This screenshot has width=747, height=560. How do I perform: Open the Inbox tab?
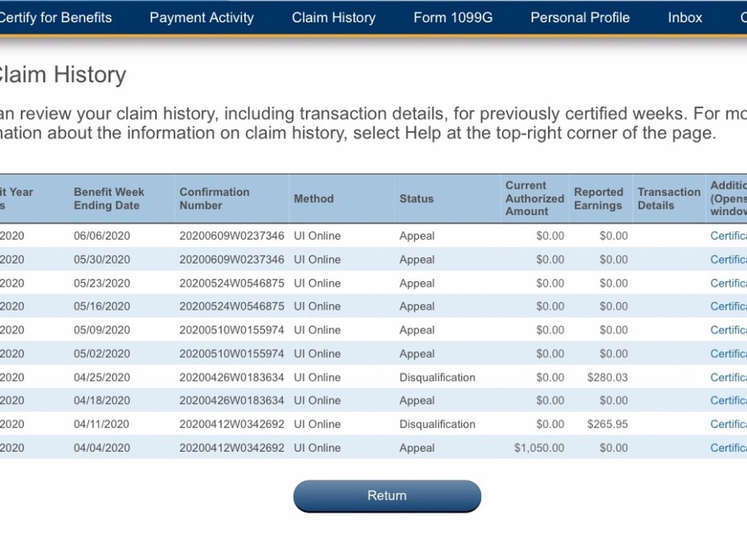(x=685, y=17)
